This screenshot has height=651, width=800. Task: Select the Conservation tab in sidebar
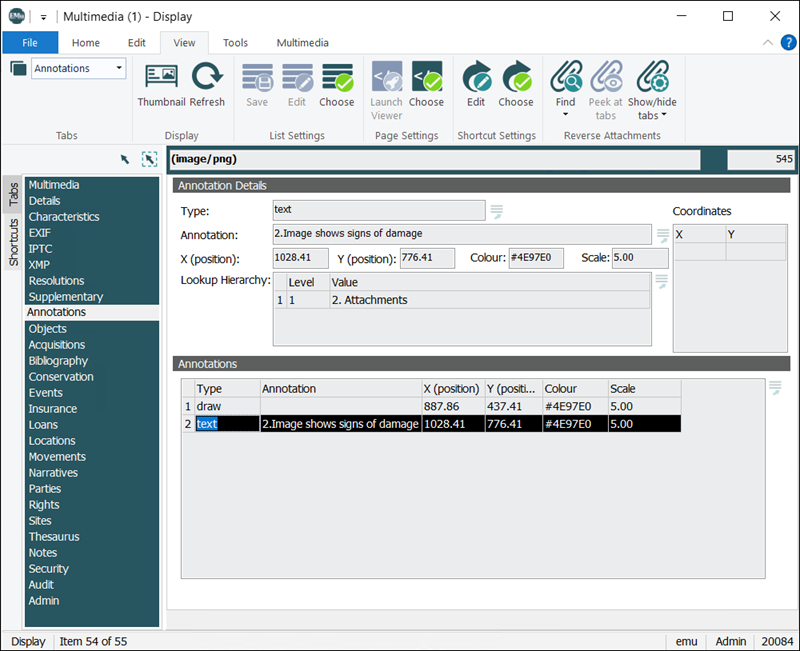(61, 377)
